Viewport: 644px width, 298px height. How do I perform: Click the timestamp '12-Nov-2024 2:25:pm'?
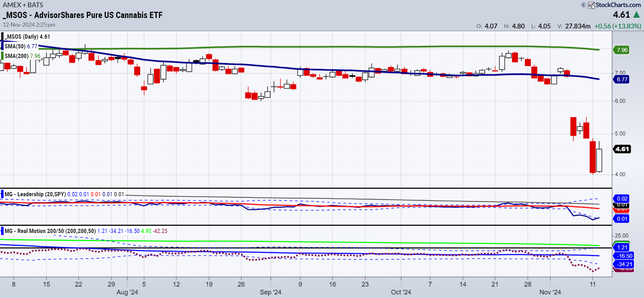(29, 25)
